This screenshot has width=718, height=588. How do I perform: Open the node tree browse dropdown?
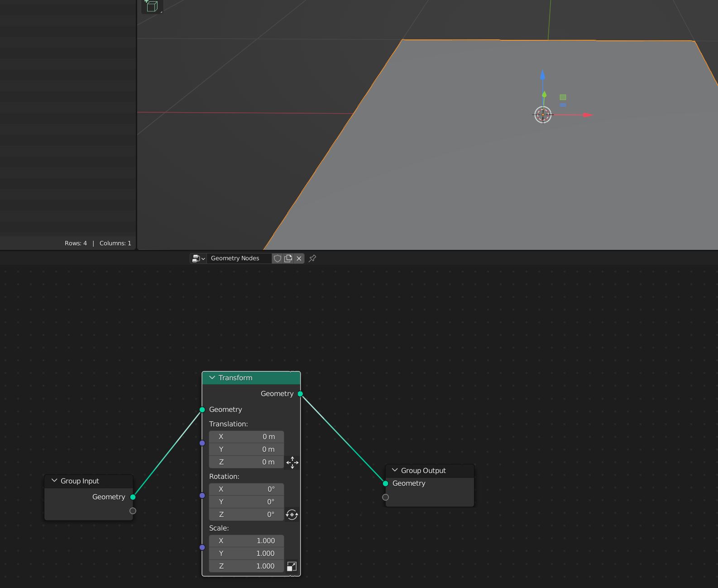click(198, 258)
